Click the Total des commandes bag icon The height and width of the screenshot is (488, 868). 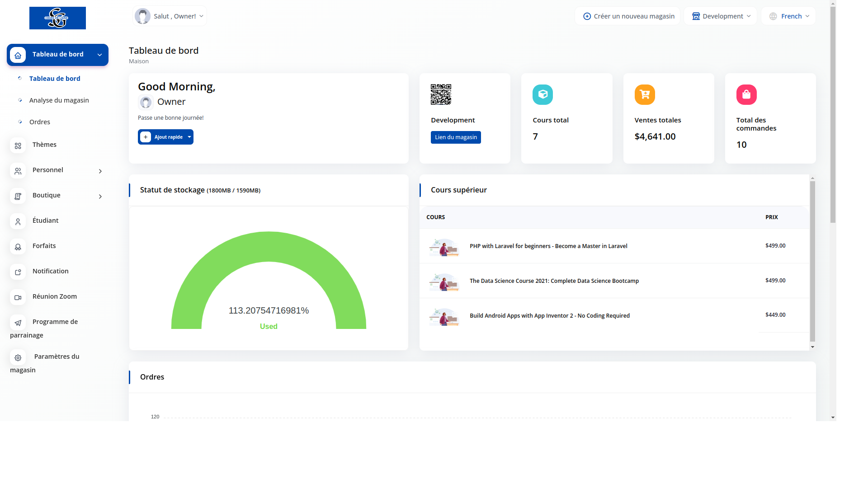pos(746,94)
